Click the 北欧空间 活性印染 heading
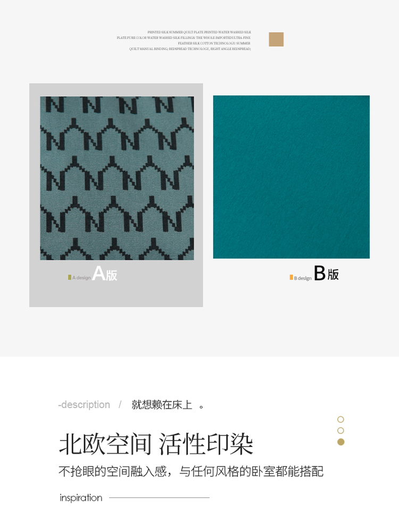The image size is (399, 532). (156, 444)
